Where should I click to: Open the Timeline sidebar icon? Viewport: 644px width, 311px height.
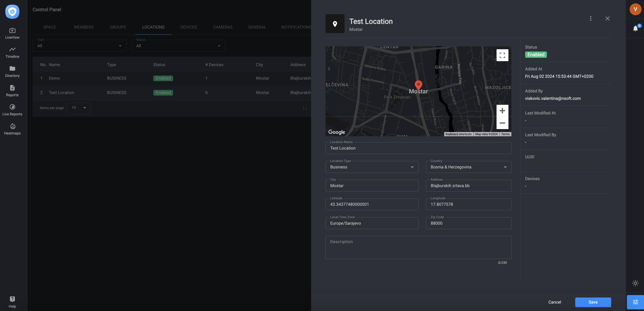12,53
